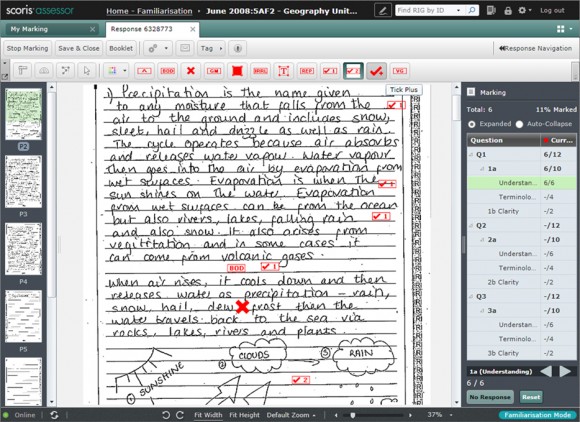580x422 pixels.
Task: Click the lock icon in header
Action: click(x=508, y=11)
